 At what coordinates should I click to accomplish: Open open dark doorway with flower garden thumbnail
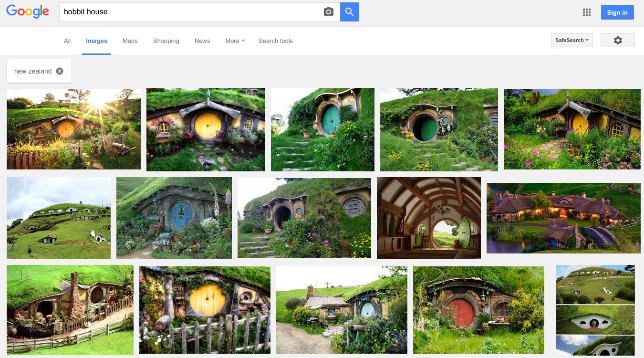click(304, 218)
